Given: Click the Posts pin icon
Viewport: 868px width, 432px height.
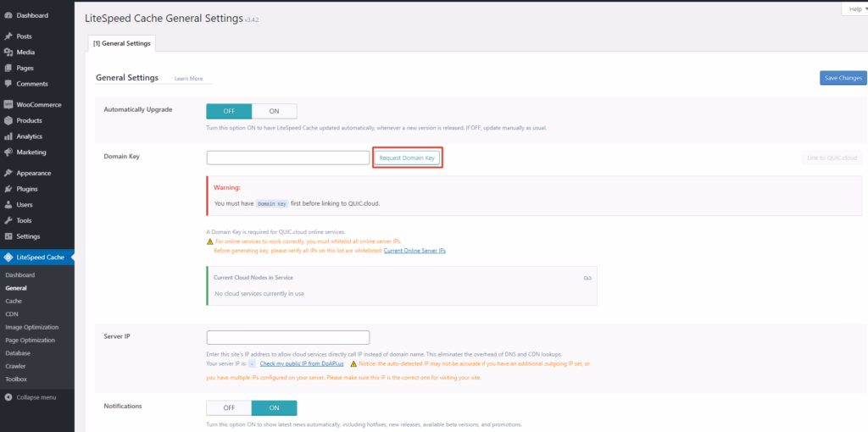Looking at the screenshot, I should [x=8, y=36].
